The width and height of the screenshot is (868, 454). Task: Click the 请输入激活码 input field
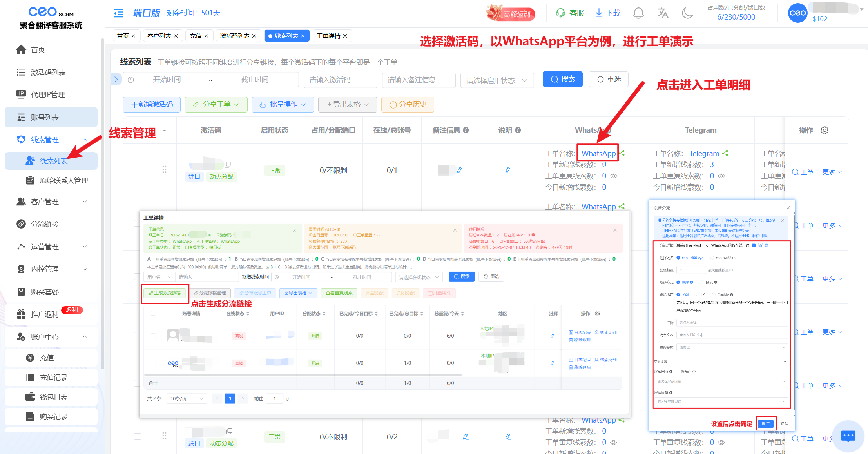pyautogui.click(x=340, y=80)
